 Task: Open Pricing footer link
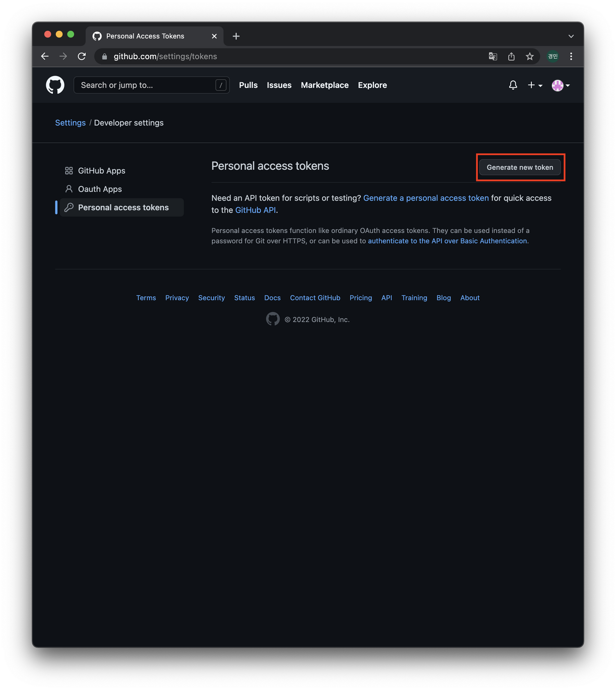361,298
